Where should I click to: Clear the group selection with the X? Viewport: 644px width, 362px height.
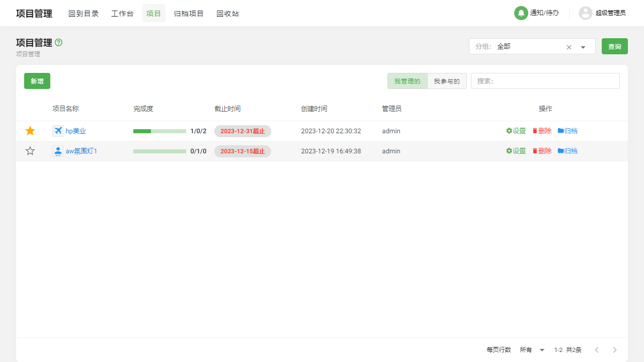pyautogui.click(x=569, y=46)
